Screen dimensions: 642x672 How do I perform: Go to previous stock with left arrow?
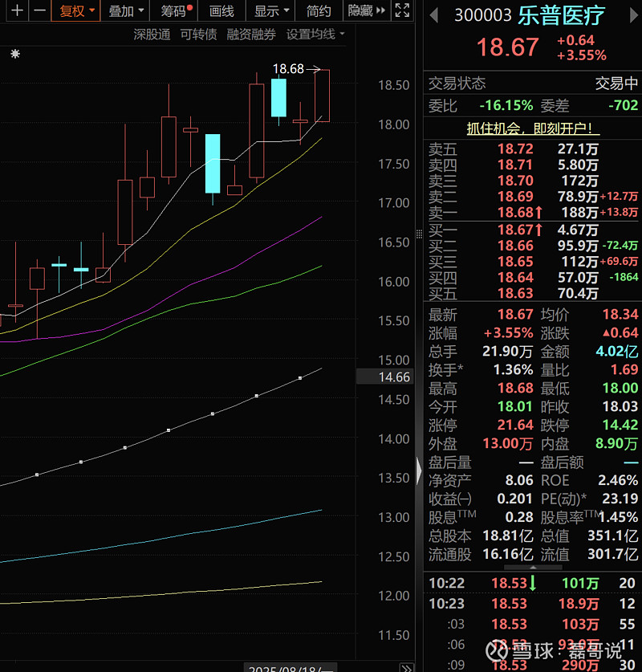click(x=434, y=15)
